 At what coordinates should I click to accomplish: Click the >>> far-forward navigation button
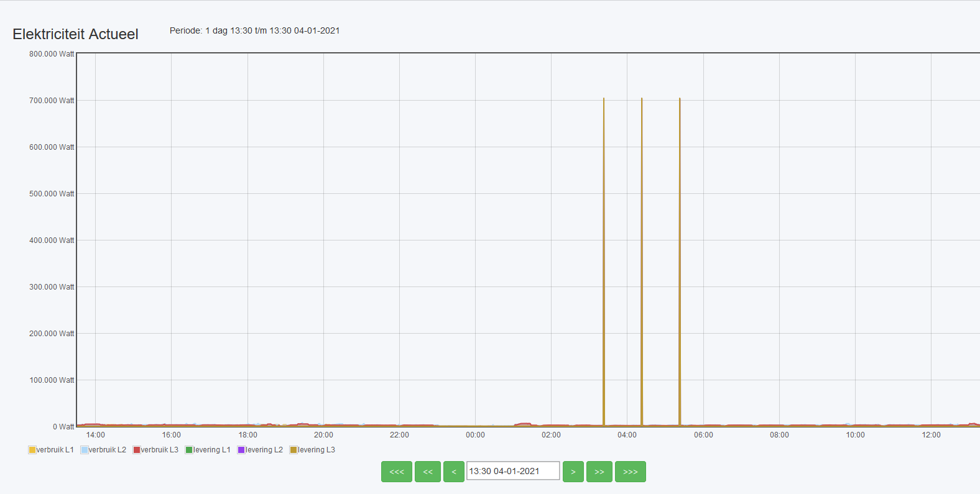point(631,472)
